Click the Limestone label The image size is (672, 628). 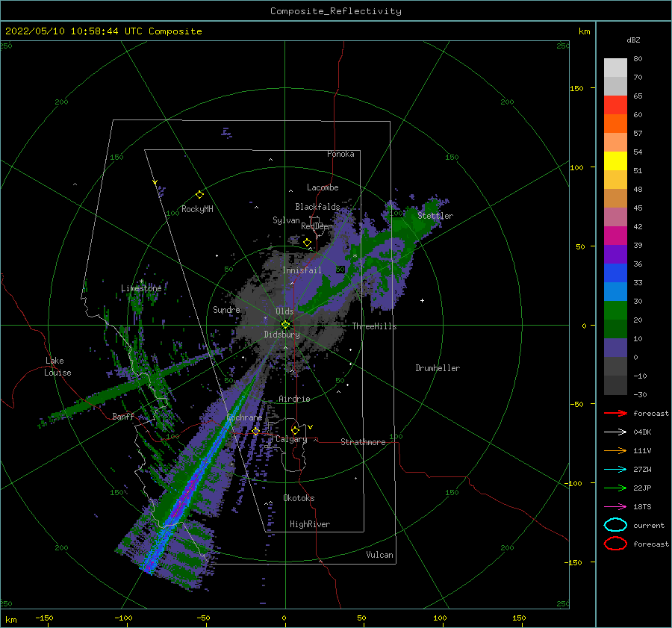[141, 288]
